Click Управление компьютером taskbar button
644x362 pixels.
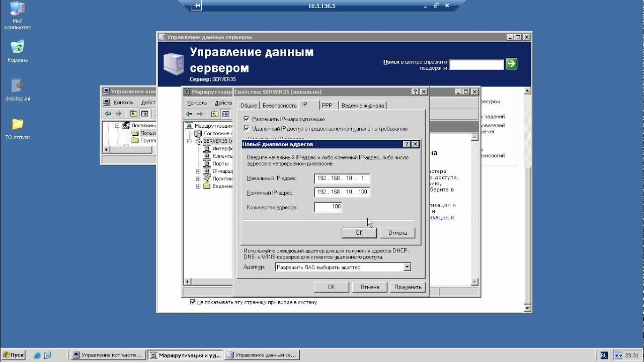108,355
